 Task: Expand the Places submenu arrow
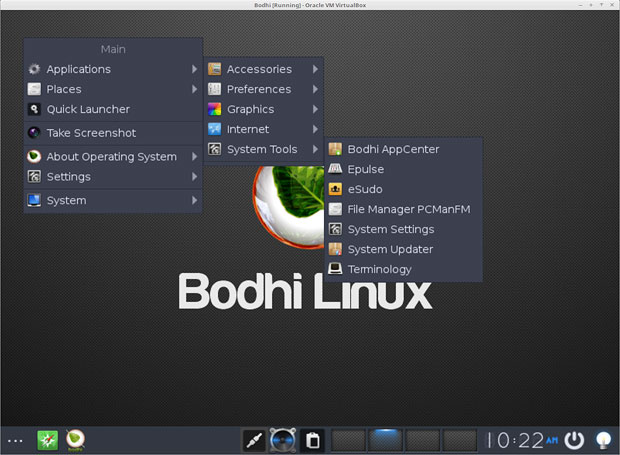(194, 89)
